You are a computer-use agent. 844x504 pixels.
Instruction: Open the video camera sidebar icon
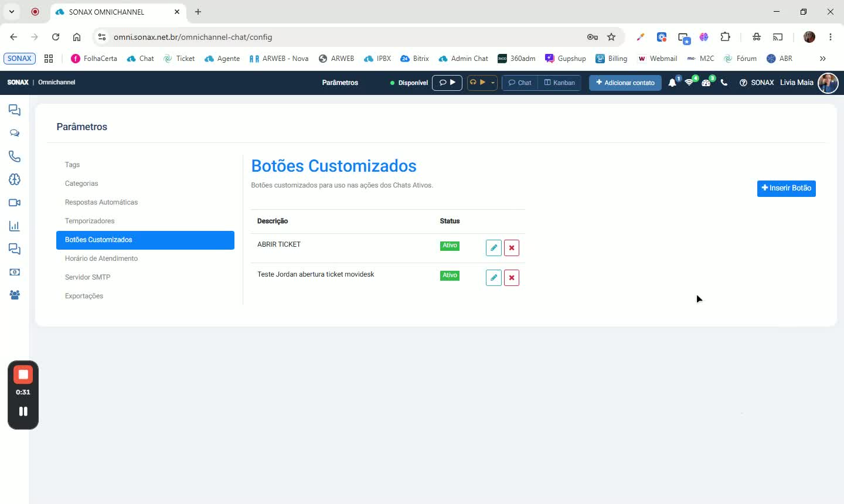[x=15, y=203]
